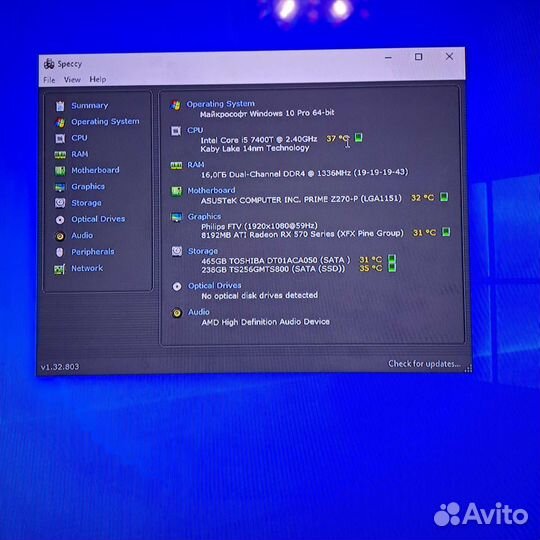Show Motherboard details from sidebar
The image size is (540, 540).
click(95, 170)
